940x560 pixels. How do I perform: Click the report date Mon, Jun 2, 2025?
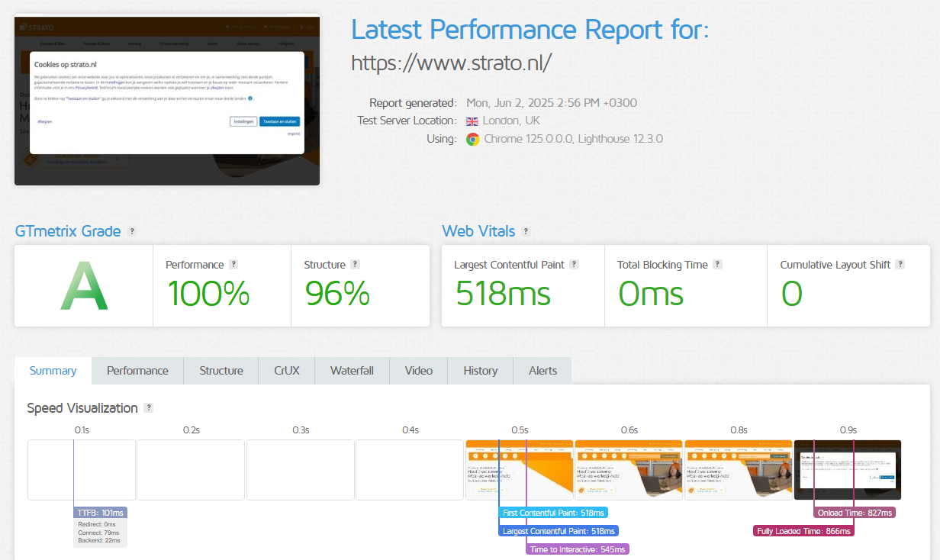pyautogui.click(x=552, y=103)
